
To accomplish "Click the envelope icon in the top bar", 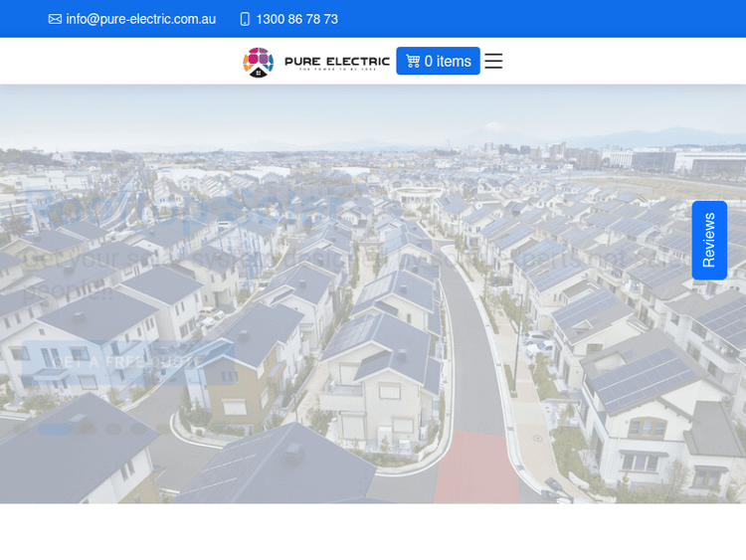I will pos(55,19).
